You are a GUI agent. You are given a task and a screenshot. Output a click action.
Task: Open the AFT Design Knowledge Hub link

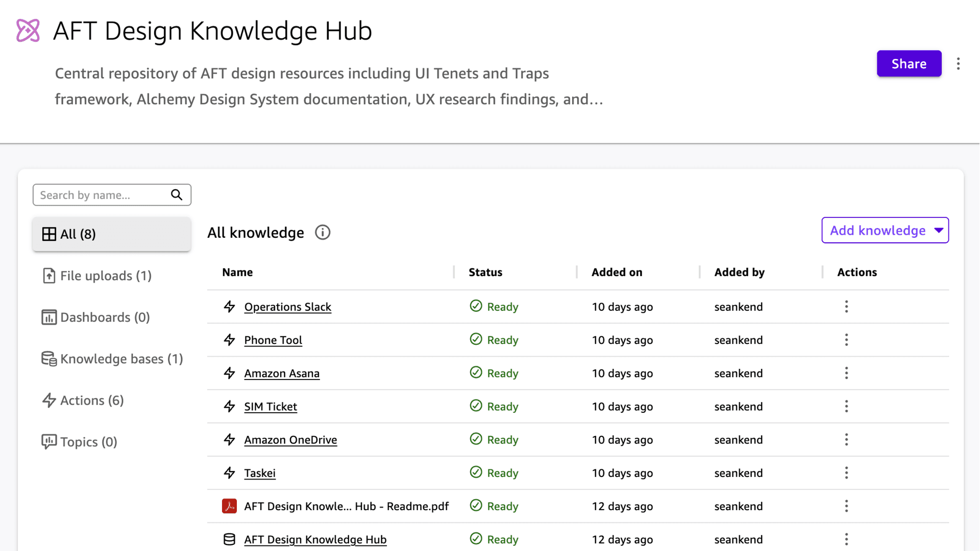[x=315, y=539]
